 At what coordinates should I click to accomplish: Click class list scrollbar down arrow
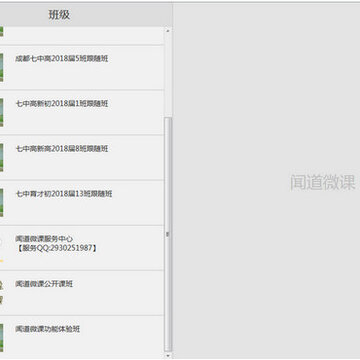click(168, 356)
